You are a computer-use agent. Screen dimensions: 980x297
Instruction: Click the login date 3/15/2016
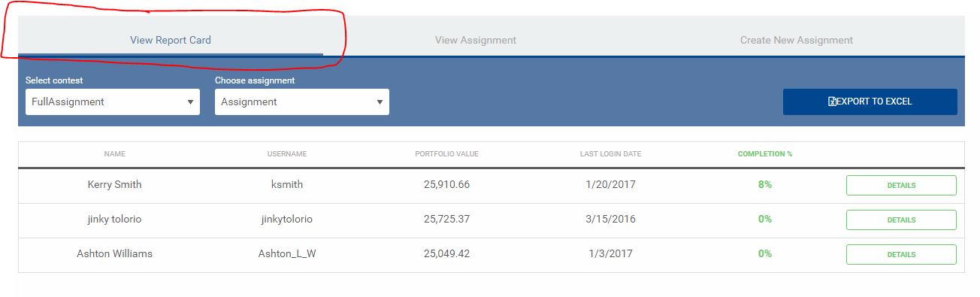[x=610, y=220]
